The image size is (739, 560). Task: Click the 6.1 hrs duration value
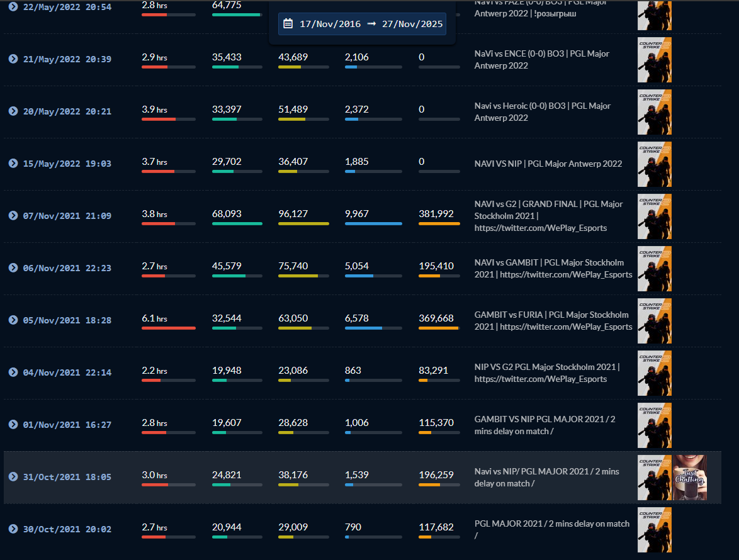coord(155,318)
